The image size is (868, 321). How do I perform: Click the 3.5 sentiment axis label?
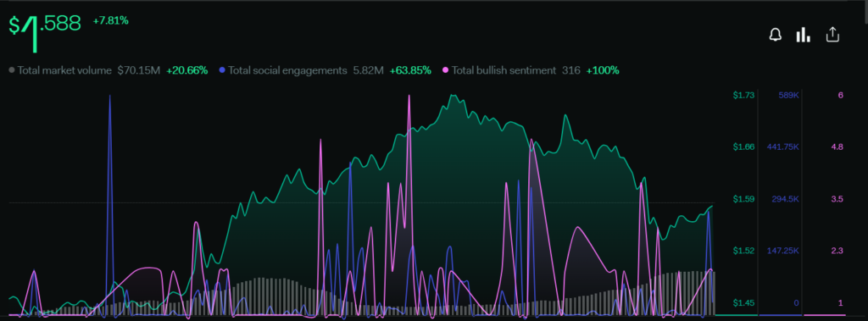837,199
